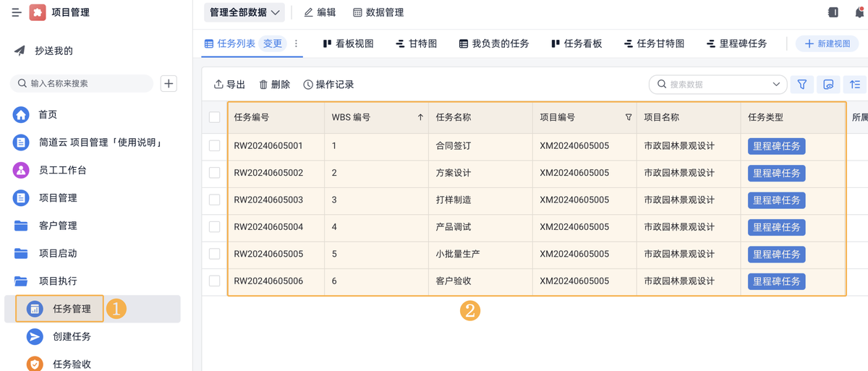This screenshot has height=371, width=868.
Task: Click 导出 export button
Action: click(229, 85)
